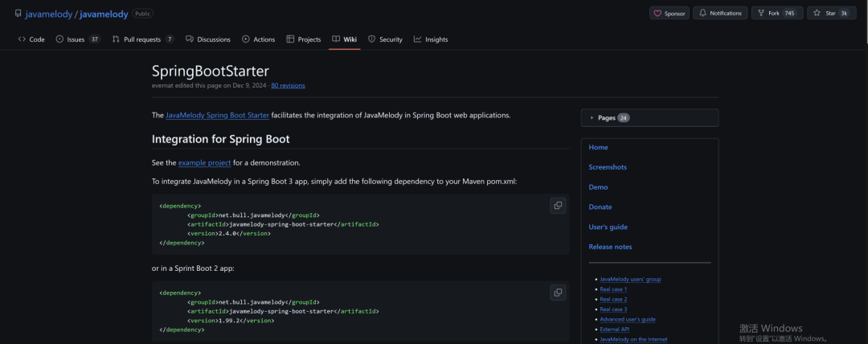Open Real case 3 link
Image resolution: width=868 pixels, height=344 pixels.
click(613, 309)
